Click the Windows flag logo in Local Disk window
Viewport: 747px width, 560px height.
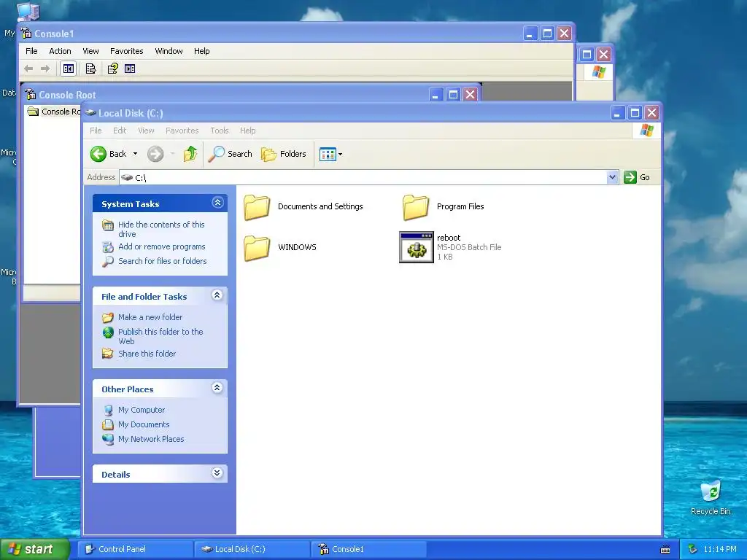[646, 130]
